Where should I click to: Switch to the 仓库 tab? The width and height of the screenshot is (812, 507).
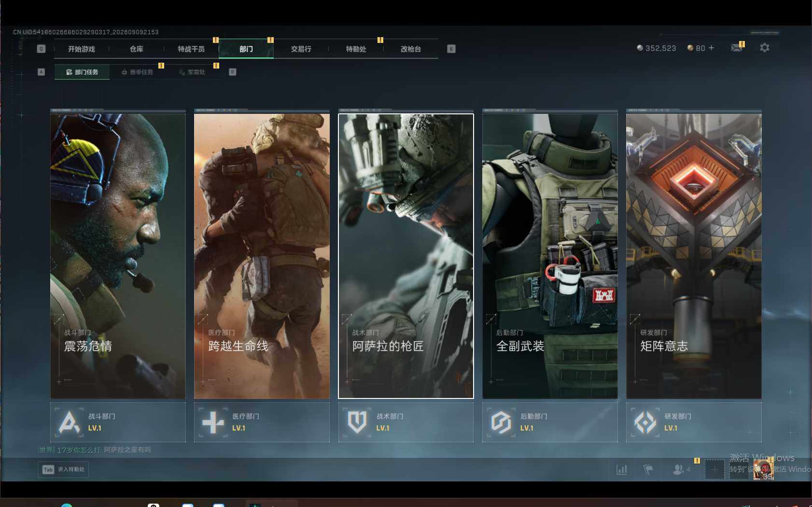point(137,49)
